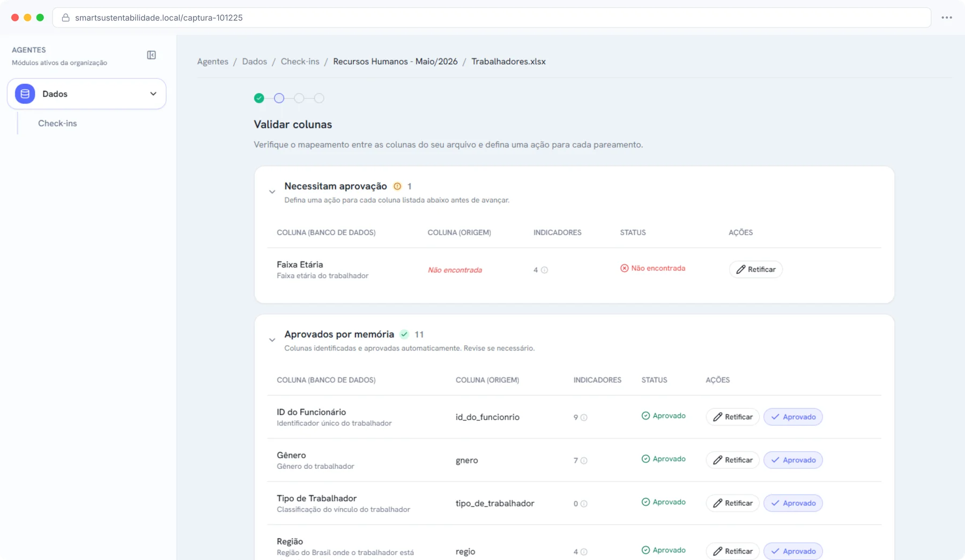This screenshot has height=560, width=965.
Task: Retificar the Região column mapping
Action: pos(732,551)
